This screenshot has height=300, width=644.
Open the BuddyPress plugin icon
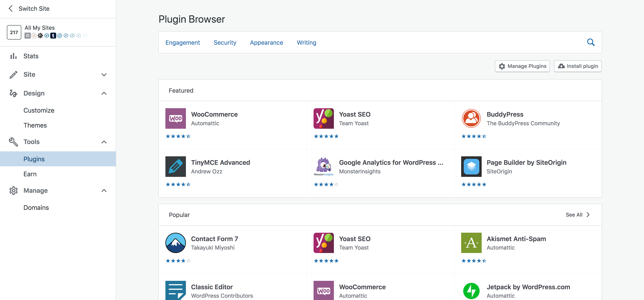[471, 118]
